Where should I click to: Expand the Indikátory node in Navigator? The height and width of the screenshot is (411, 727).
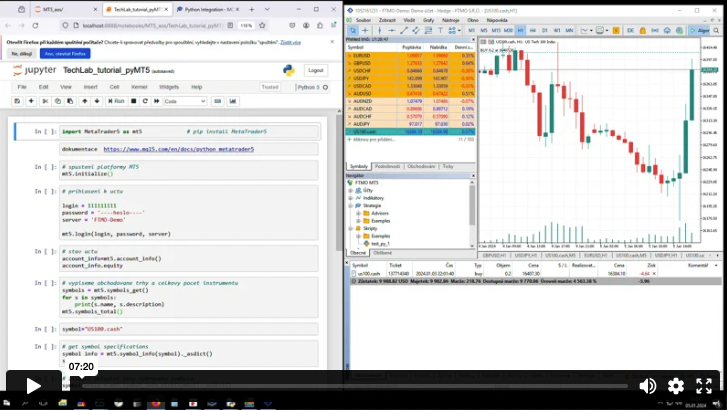point(351,198)
